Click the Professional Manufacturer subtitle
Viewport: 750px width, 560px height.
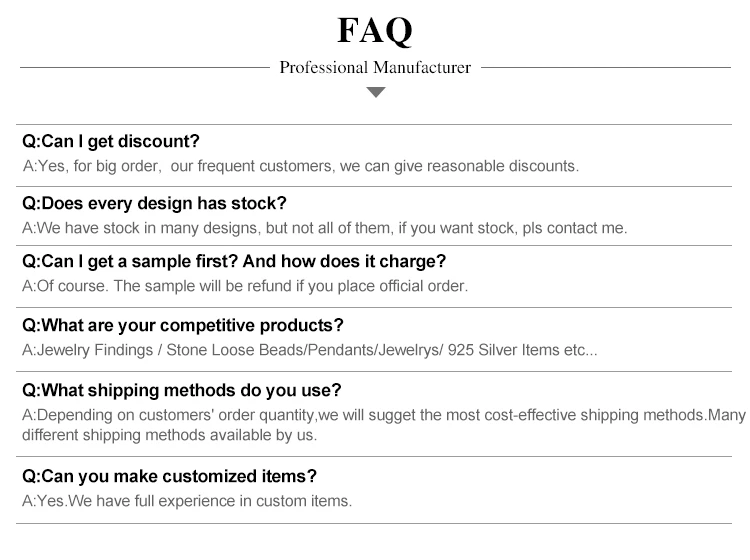(375, 68)
